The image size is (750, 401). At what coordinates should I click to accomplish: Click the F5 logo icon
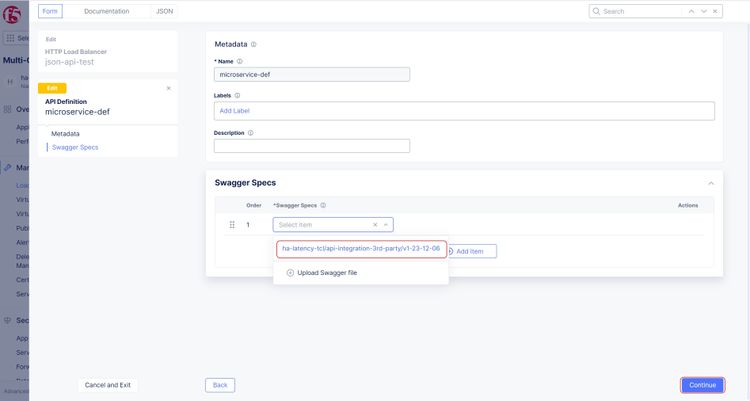(14, 12)
